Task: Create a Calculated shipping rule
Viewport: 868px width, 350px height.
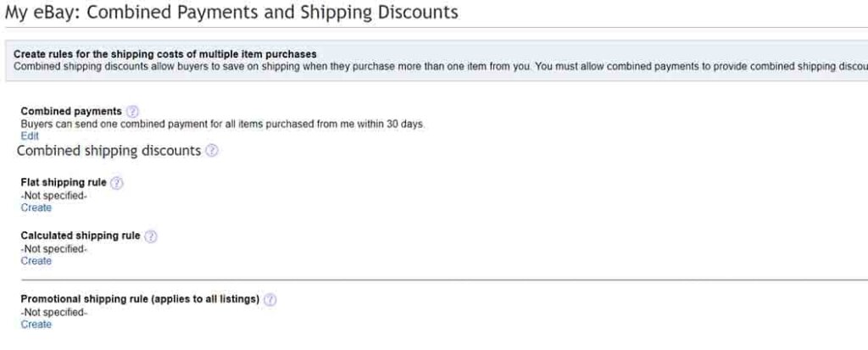Action: (x=36, y=261)
